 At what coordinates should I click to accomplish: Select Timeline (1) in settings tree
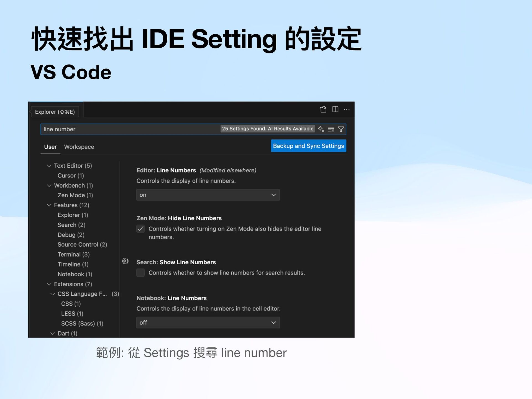[73, 265]
